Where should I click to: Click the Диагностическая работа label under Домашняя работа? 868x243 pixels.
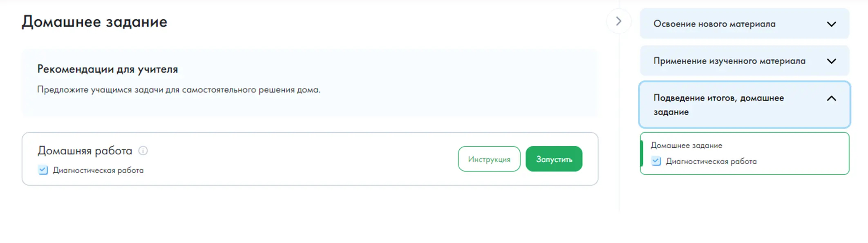point(98,170)
